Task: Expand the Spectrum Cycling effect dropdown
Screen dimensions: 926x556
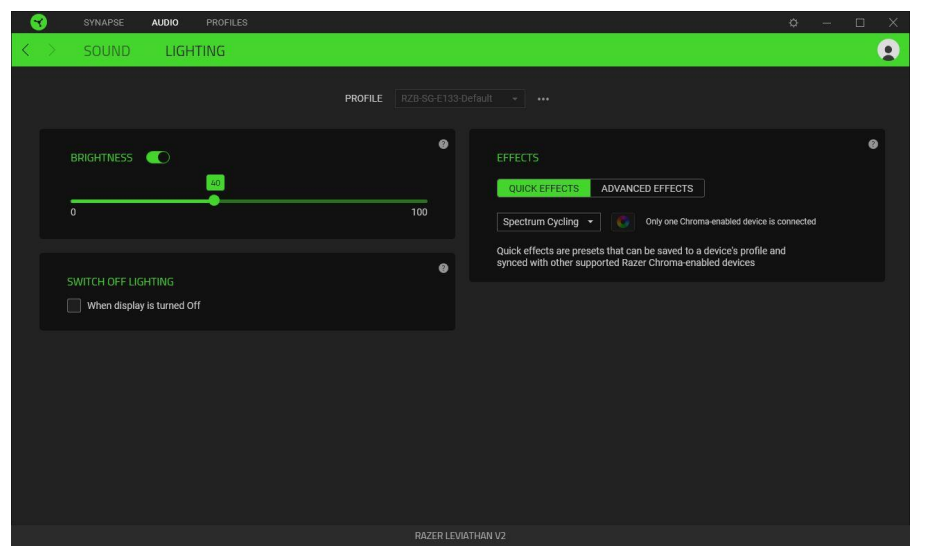Action: (x=548, y=222)
